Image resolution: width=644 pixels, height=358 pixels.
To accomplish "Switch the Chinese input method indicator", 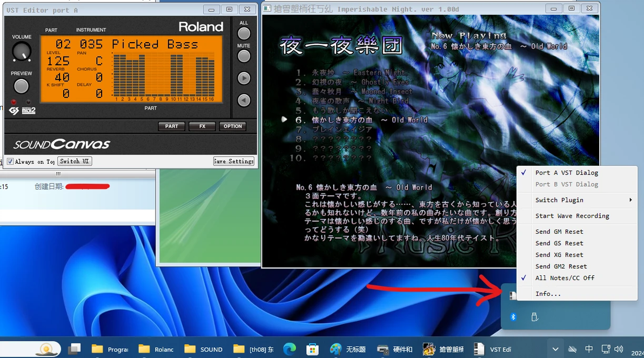I will (589, 349).
